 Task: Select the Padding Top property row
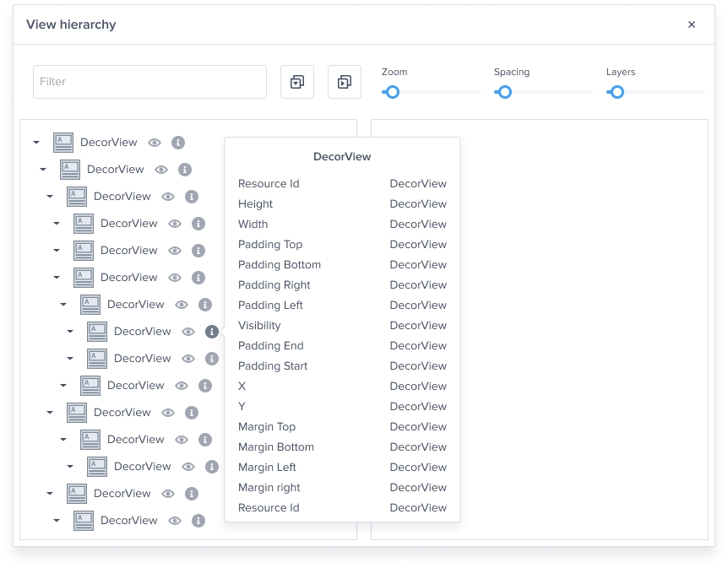342,245
